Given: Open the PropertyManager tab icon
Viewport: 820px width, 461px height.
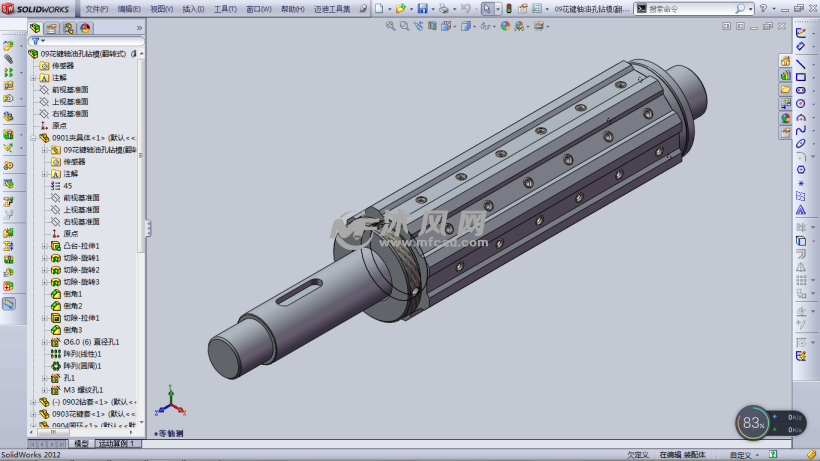Looking at the screenshot, I should coord(52,28).
